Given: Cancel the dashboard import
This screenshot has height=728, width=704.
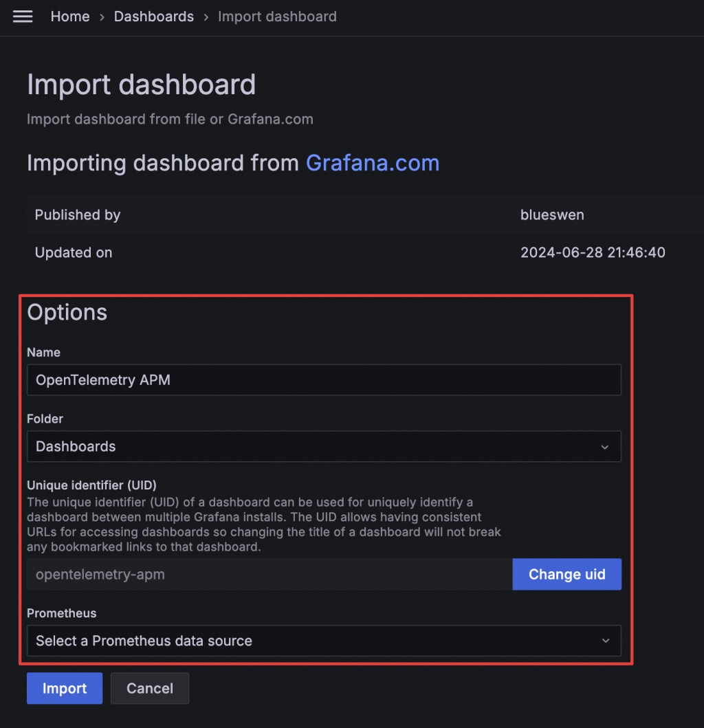Looking at the screenshot, I should coord(149,688).
